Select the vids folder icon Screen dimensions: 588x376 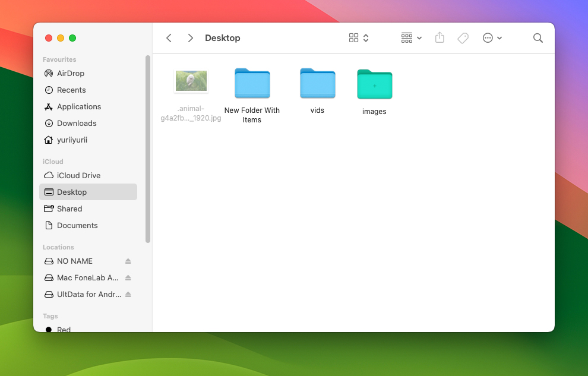(318, 83)
